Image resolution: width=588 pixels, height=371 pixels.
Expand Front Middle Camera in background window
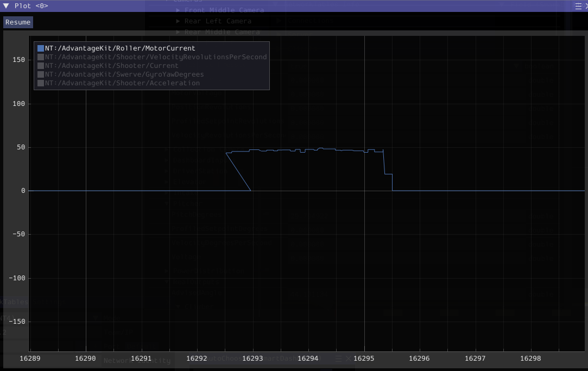(x=178, y=10)
